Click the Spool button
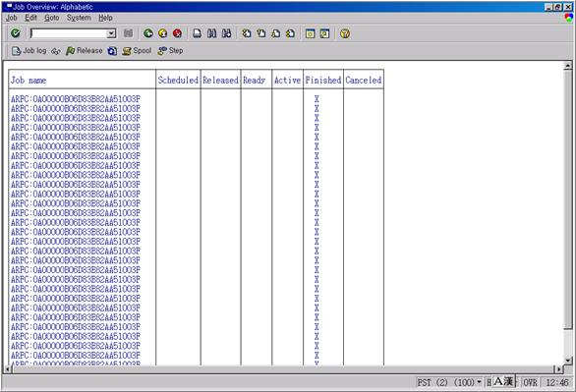 coord(137,51)
